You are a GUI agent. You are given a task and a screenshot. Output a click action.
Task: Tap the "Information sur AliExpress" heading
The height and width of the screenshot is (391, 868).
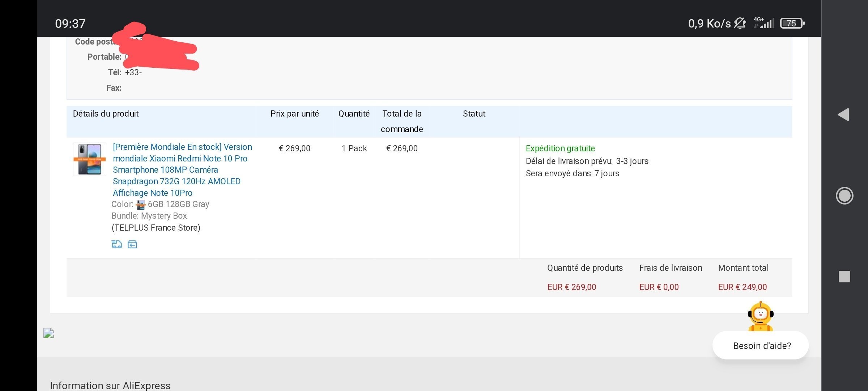110,385
